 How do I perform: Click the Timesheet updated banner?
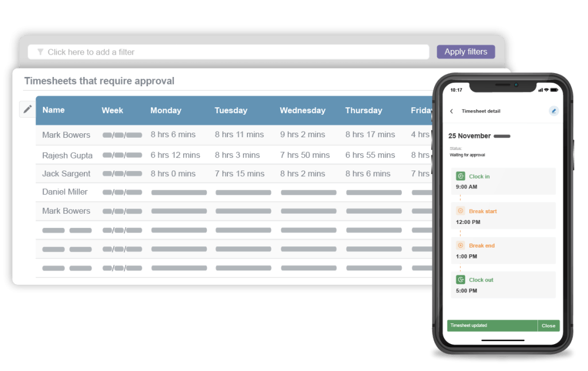click(x=492, y=326)
